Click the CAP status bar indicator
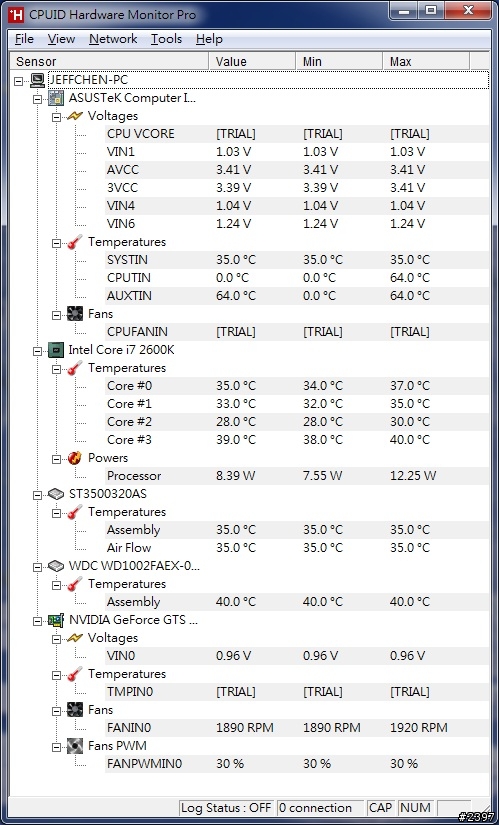The image size is (499, 825). [x=380, y=808]
